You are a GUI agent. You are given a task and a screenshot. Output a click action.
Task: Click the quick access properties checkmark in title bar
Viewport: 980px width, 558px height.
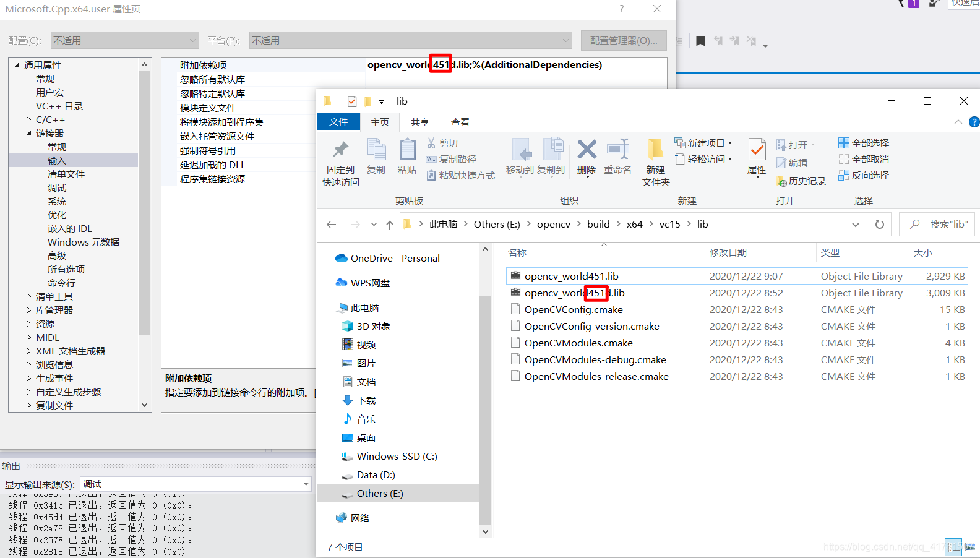pos(352,101)
